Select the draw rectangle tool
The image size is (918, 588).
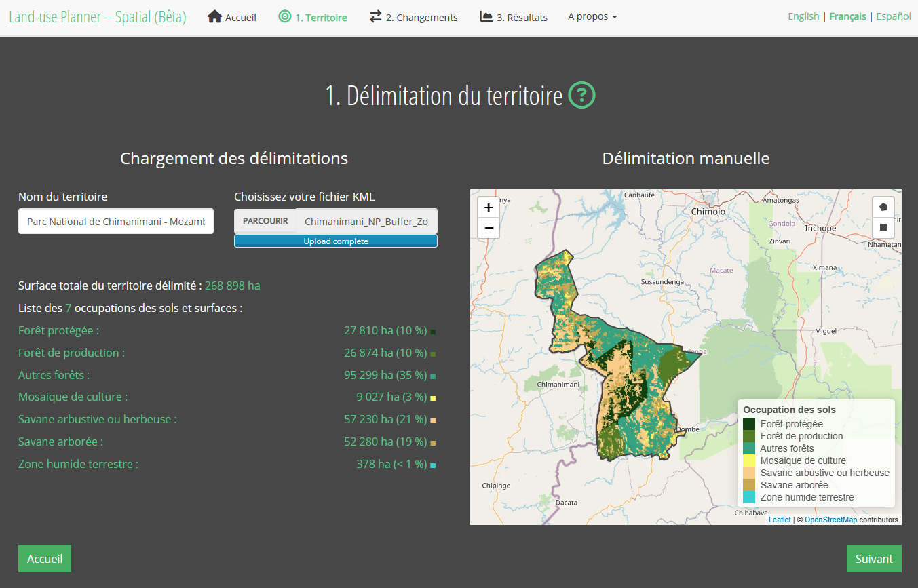coord(883,227)
